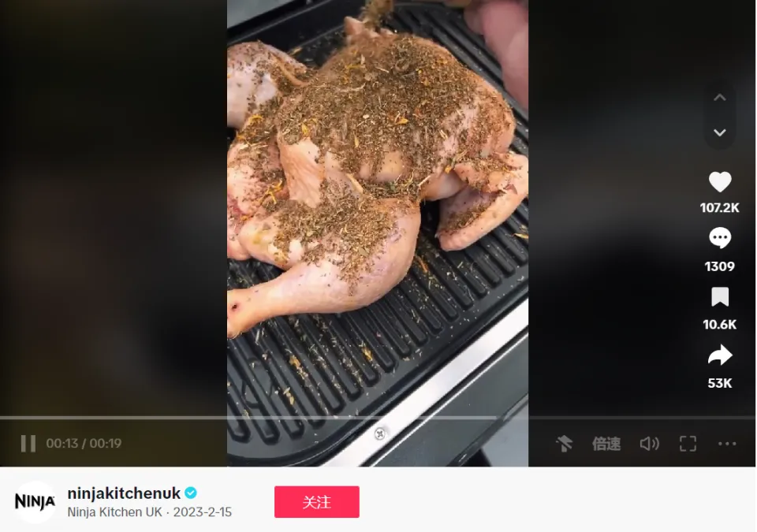Toggle the clear-screen broom icon

point(564,443)
